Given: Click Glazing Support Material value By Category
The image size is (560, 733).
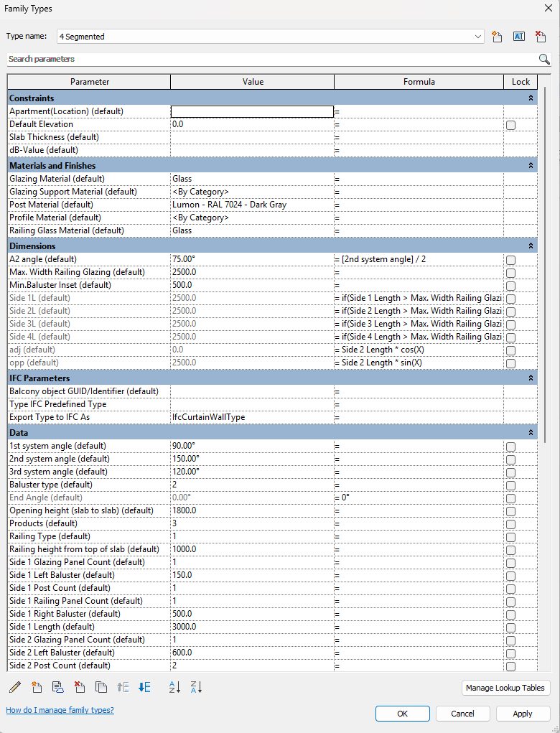Looking at the screenshot, I should (x=253, y=192).
